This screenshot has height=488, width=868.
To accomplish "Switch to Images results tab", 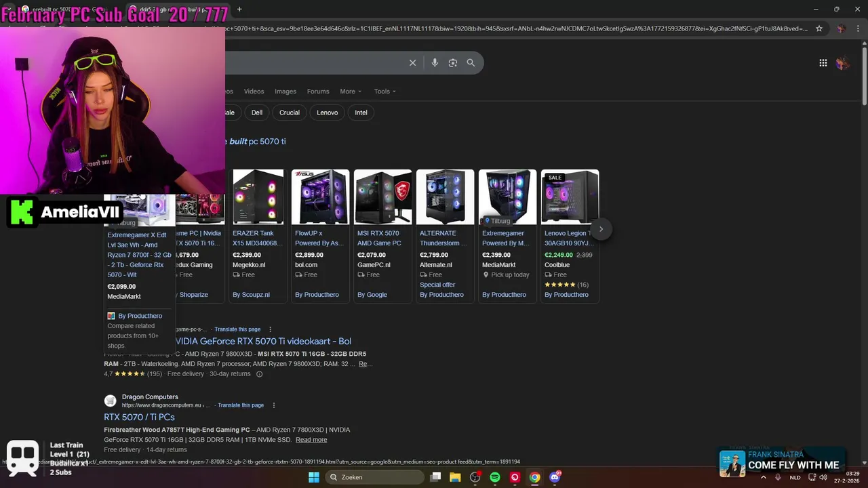I will coord(285,91).
